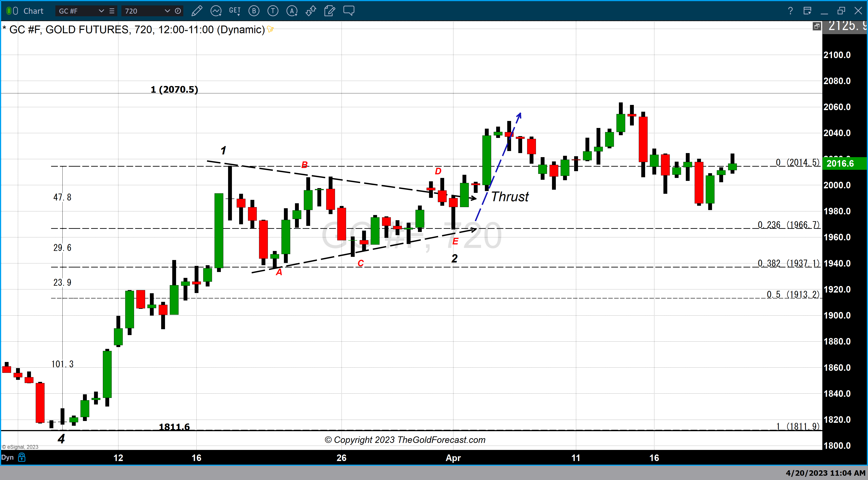The image size is (868, 480).
Task: Open the chart studies menu icon
Action: pos(216,11)
